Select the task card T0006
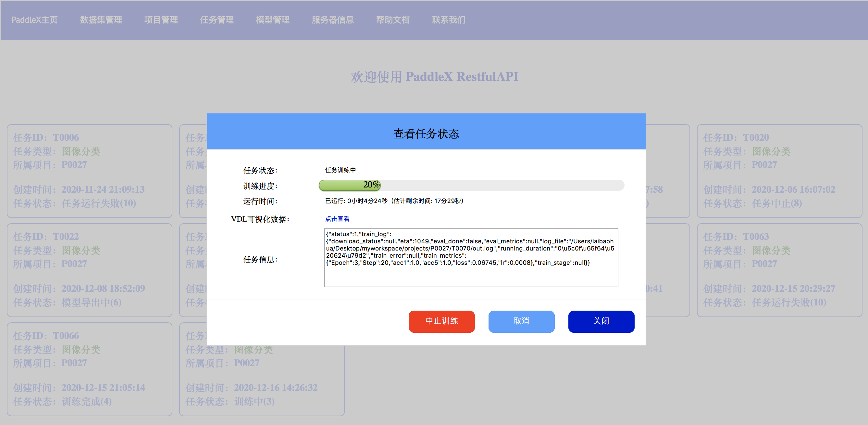The height and width of the screenshot is (425, 868). tap(89, 171)
